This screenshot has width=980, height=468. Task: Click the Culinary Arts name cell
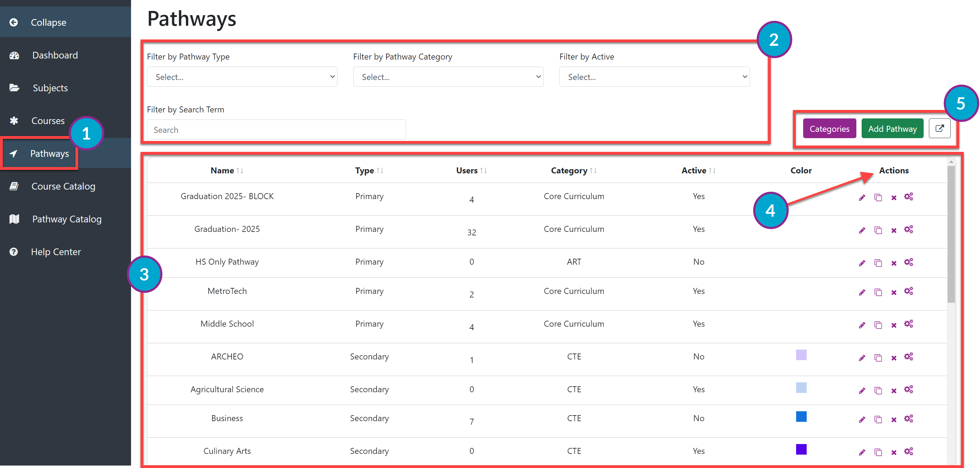227,451
